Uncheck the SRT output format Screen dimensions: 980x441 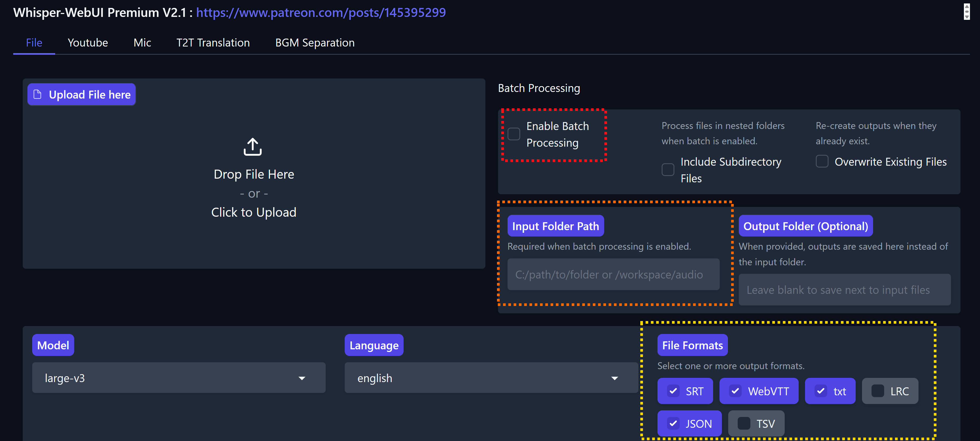(673, 391)
